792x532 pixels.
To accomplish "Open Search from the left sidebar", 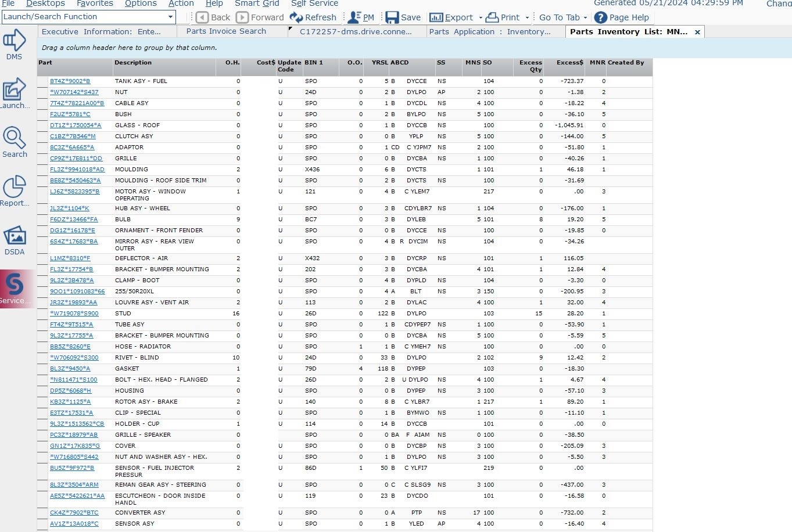I will pyautogui.click(x=15, y=141).
